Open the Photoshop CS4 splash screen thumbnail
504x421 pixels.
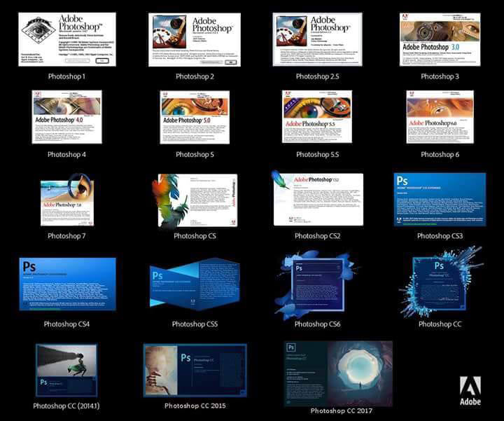pyautogui.click(x=67, y=284)
